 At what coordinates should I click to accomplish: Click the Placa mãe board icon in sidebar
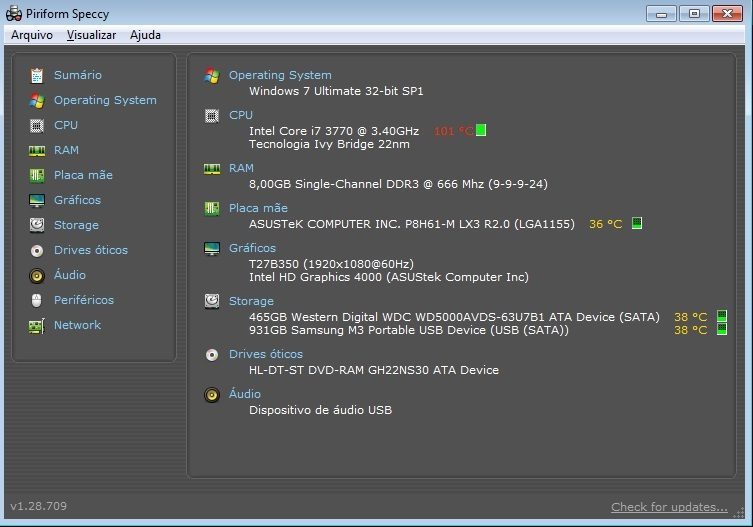pos(37,175)
